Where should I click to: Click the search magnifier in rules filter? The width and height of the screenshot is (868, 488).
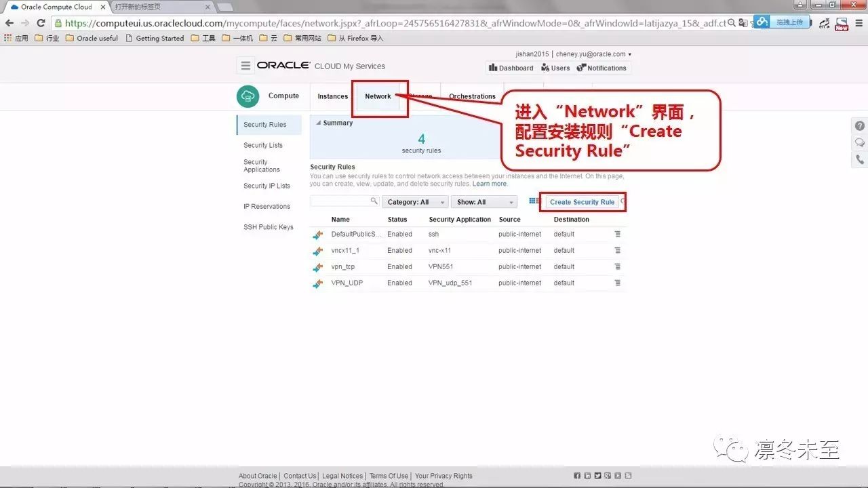[x=374, y=201]
